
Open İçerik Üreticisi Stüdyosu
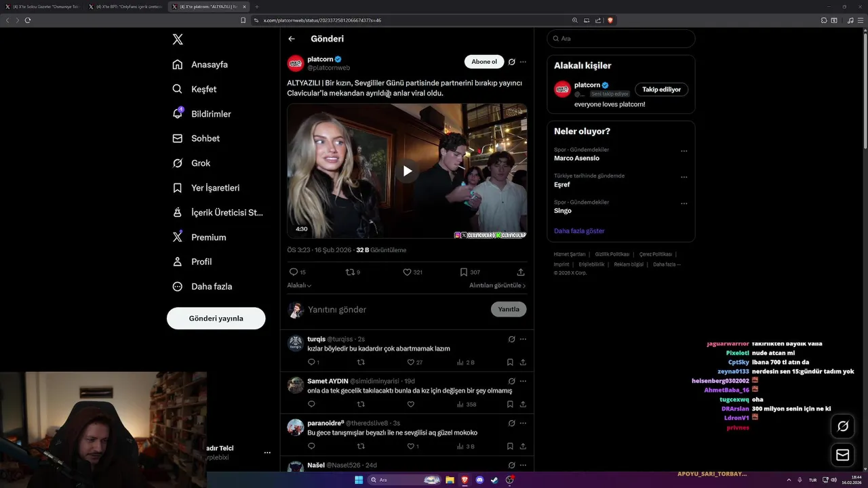tap(217, 212)
